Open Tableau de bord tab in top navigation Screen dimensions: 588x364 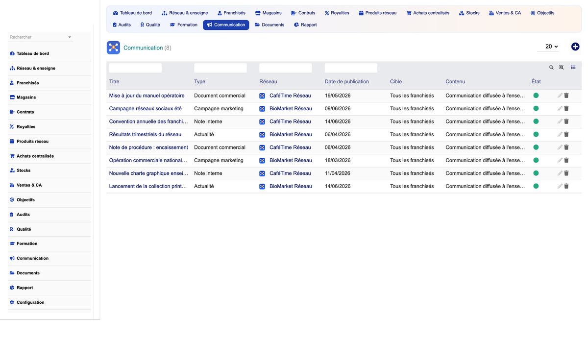(x=132, y=13)
